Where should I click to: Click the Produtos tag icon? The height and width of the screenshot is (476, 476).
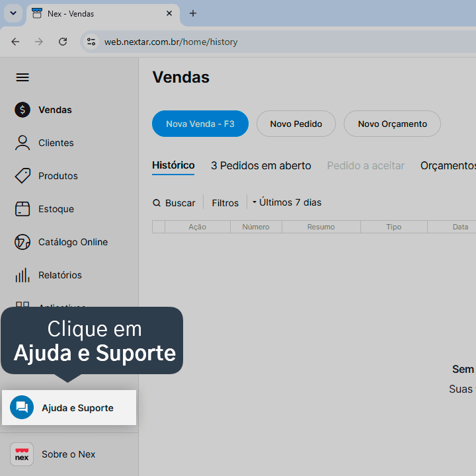(x=22, y=176)
